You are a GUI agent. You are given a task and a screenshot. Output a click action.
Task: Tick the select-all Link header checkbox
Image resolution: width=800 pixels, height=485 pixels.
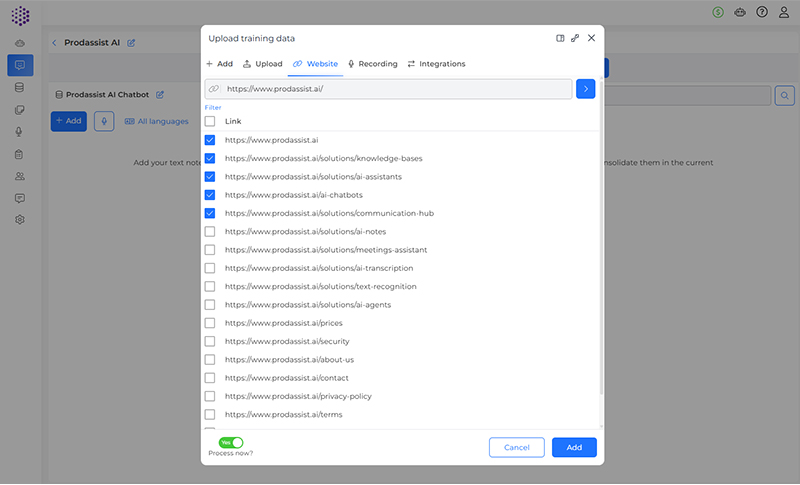pyautogui.click(x=210, y=121)
